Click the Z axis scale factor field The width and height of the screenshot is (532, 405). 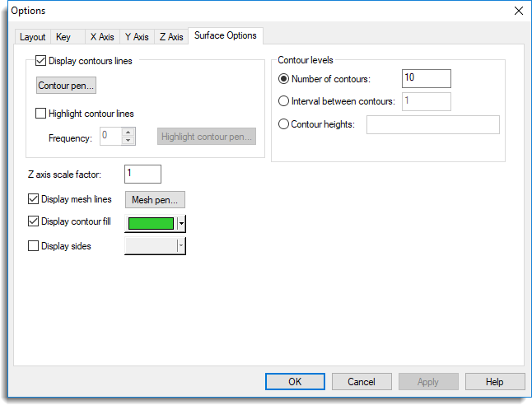coord(142,174)
